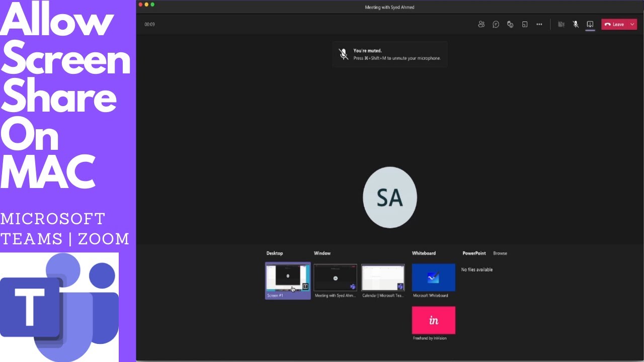The image size is (644, 362).
Task: Close the share content tray icon
Action: pyautogui.click(x=590, y=24)
